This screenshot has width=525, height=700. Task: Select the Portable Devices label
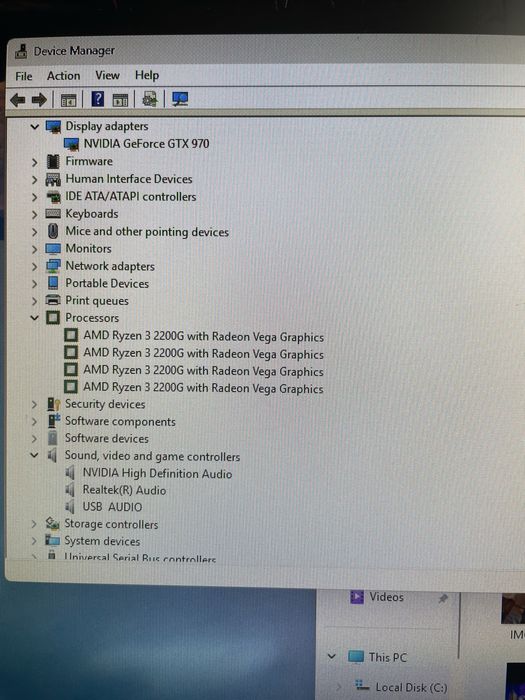coord(107,283)
